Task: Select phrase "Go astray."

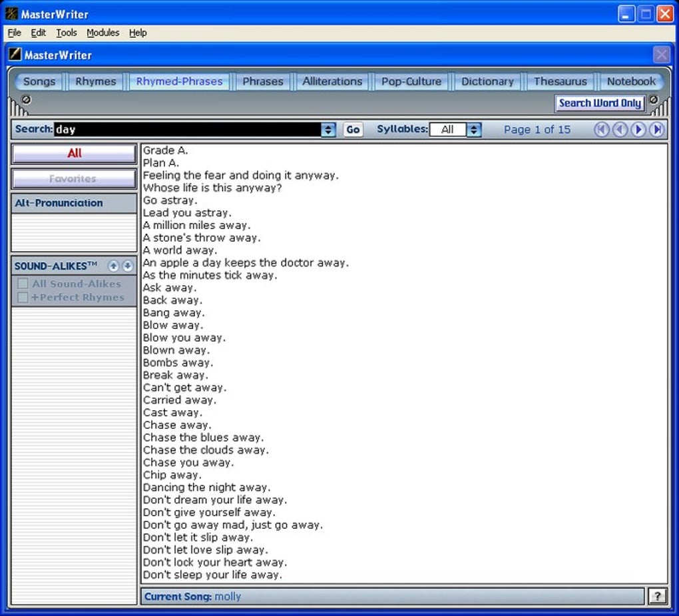Action: [170, 200]
